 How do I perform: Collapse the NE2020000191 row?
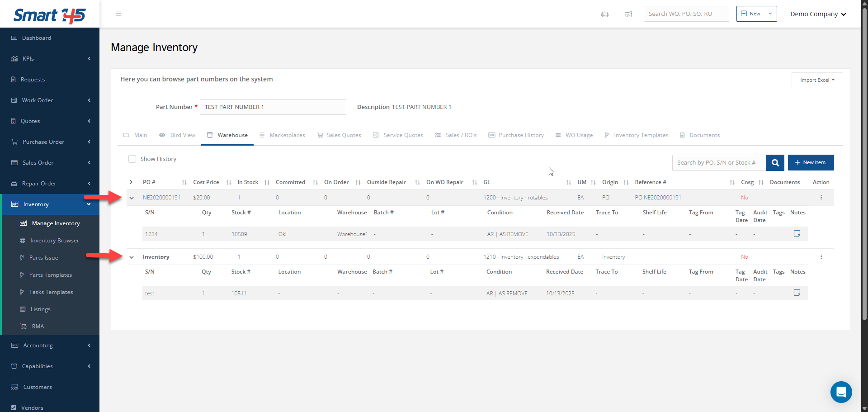tap(132, 198)
